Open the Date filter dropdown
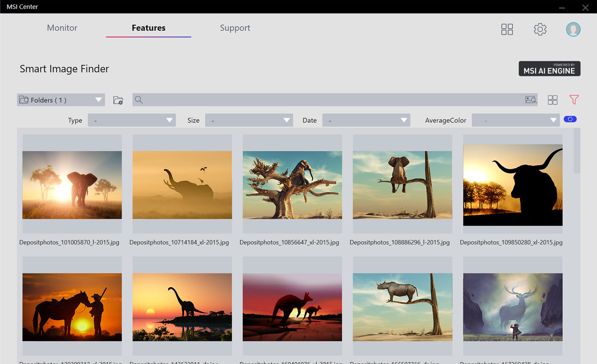 point(366,120)
